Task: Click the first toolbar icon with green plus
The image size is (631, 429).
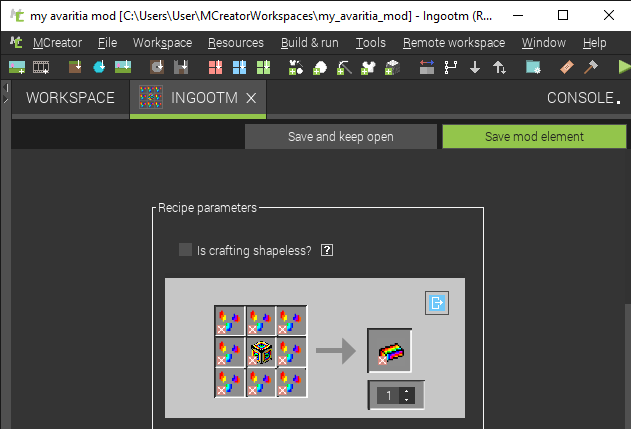Action: [x=17, y=67]
